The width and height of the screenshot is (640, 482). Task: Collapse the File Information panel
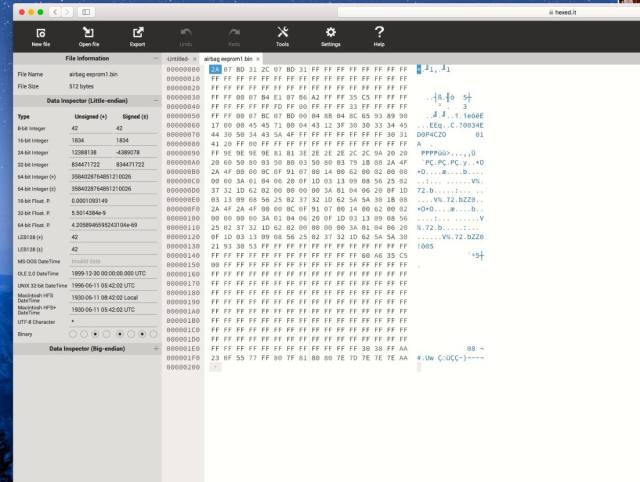tap(156, 59)
